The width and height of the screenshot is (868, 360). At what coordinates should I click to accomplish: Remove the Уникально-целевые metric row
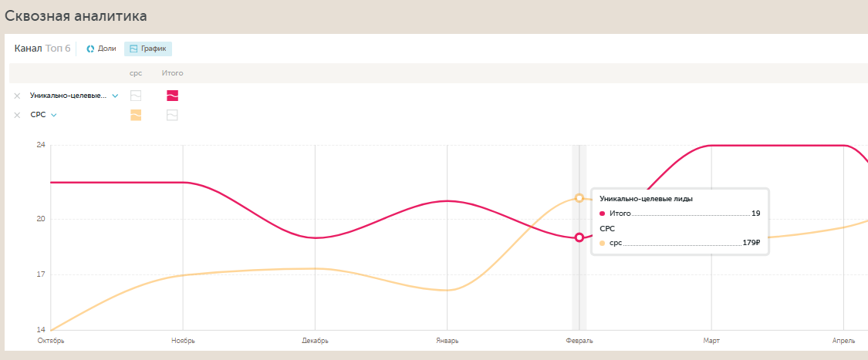tap(17, 96)
